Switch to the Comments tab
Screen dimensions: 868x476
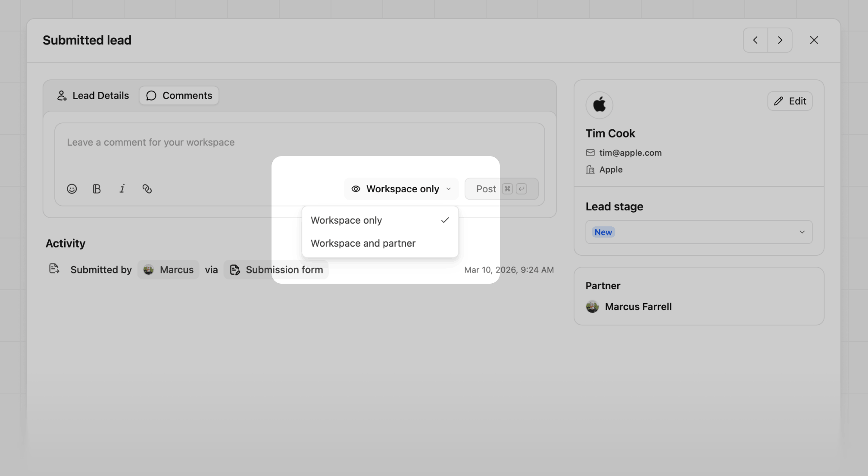[x=179, y=95]
